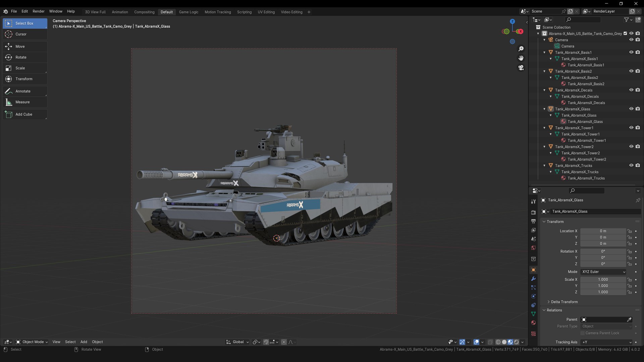Image resolution: width=644 pixels, height=362 pixels.
Task: Open Global transform orientation dropdown
Action: [x=237, y=342]
